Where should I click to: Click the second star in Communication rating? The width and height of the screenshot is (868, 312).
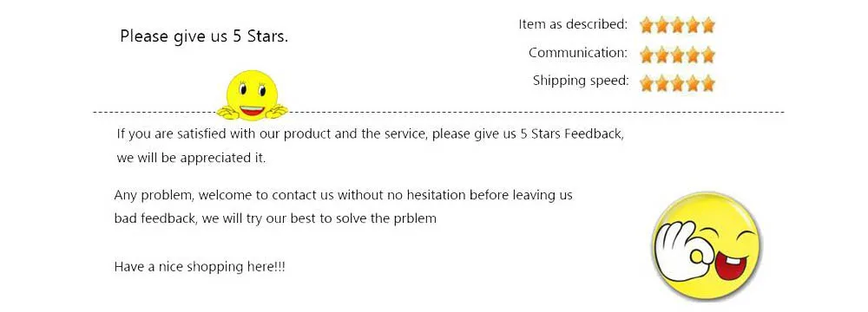point(661,55)
